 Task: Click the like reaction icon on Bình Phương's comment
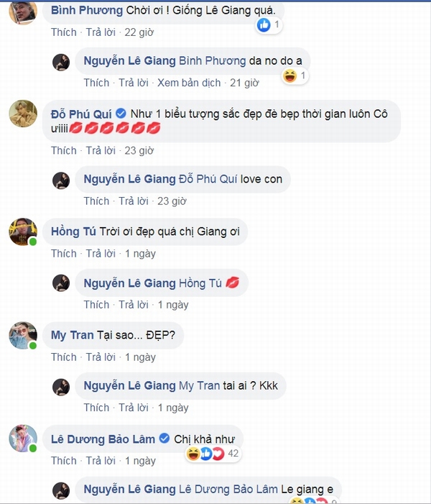pos(264,24)
